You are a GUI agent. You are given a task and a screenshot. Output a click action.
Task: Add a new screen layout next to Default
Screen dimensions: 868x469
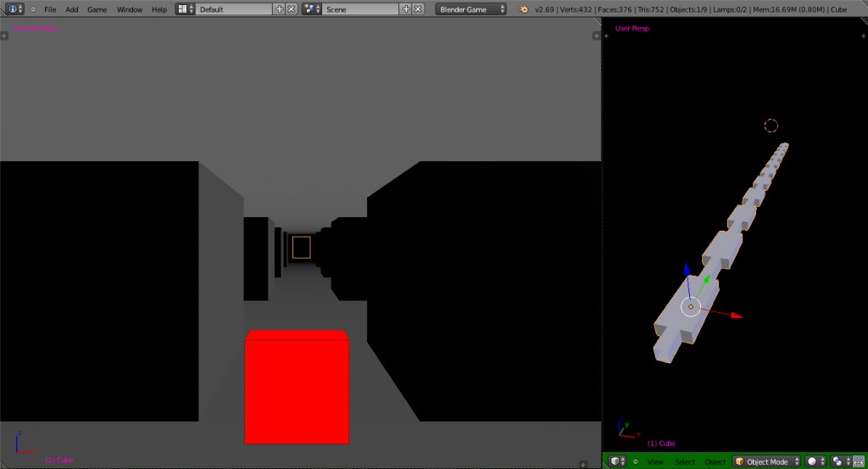pyautogui.click(x=279, y=9)
